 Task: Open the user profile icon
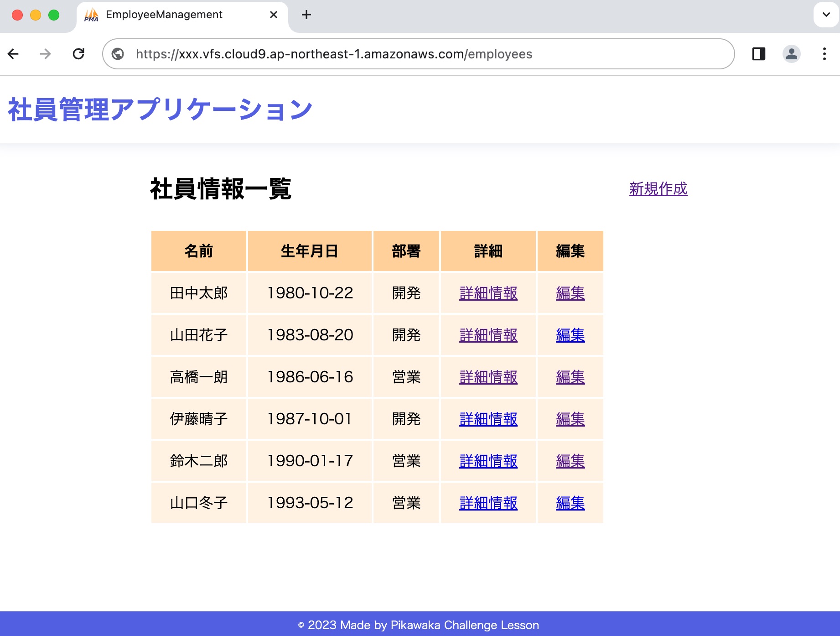tap(791, 54)
